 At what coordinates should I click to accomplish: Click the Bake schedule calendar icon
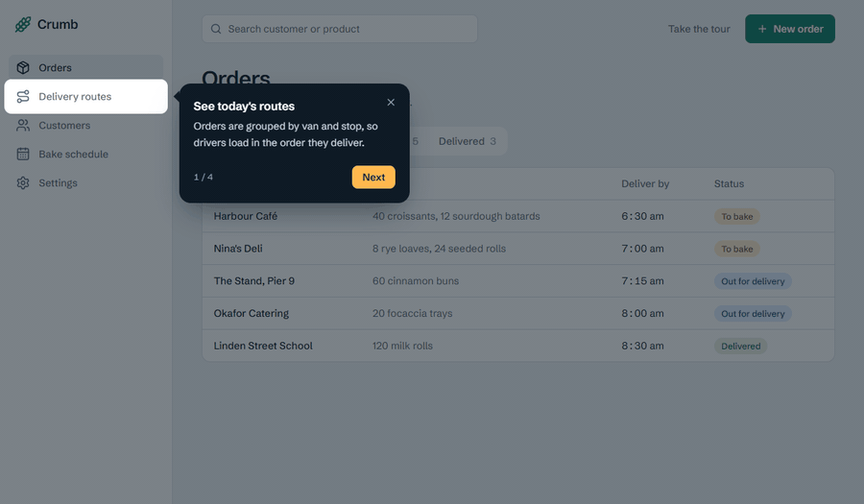click(x=23, y=155)
